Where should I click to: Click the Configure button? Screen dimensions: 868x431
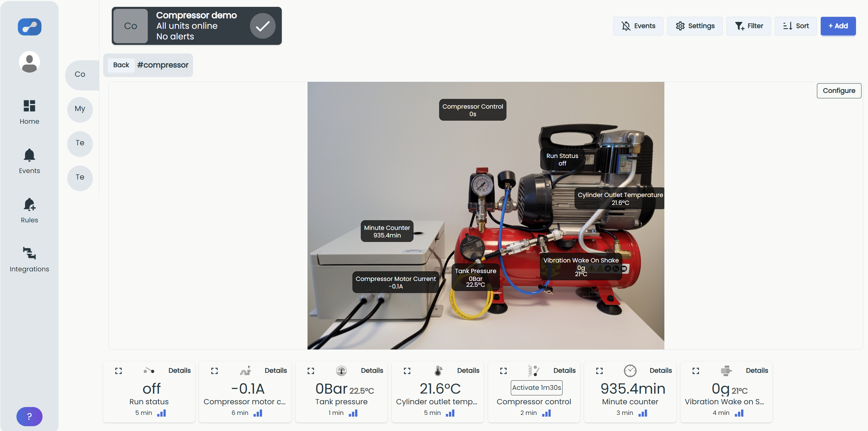tap(839, 91)
